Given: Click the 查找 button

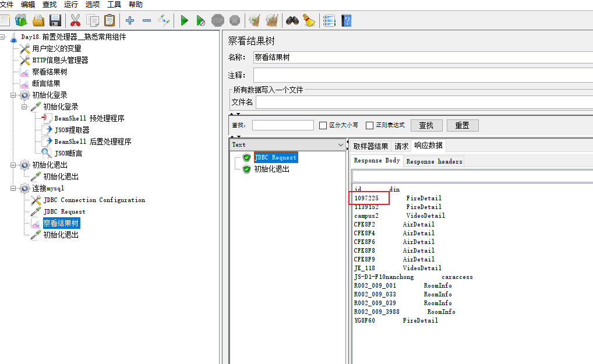Looking at the screenshot, I should [426, 125].
